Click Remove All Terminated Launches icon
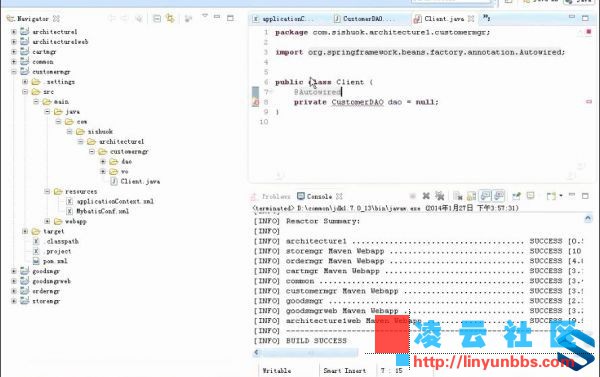Image resolution: width=600 pixels, height=377 pixels. coord(439,196)
